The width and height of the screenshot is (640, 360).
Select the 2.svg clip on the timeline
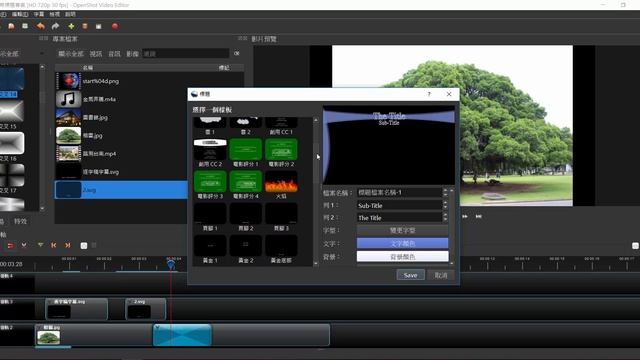(x=146, y=309)
